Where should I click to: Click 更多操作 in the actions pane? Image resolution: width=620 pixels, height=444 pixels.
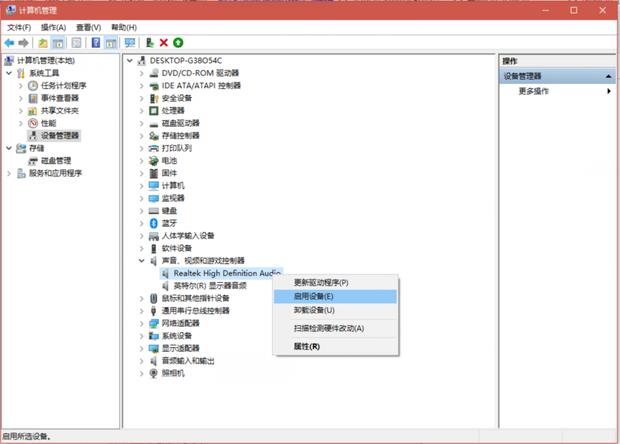click(534, 91)
